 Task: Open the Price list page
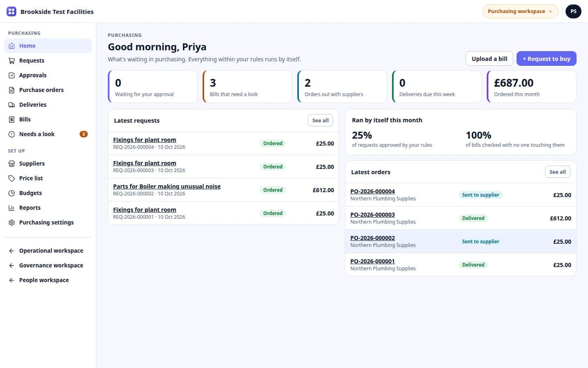tap(48, 178)
